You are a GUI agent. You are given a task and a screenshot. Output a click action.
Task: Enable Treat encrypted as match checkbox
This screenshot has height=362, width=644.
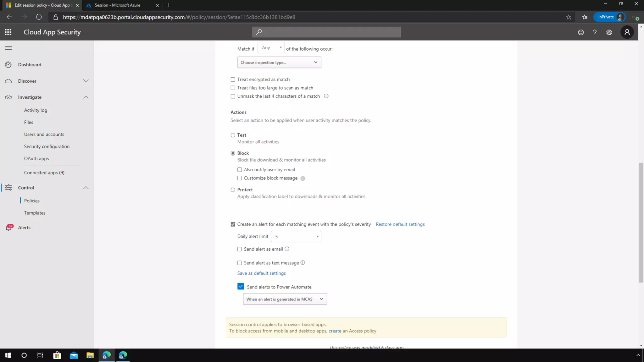233,80
